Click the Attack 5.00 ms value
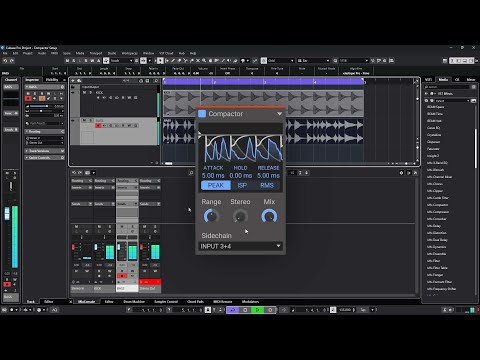The height and width of the screenshot is (360, 480). (x=213, y=175)
